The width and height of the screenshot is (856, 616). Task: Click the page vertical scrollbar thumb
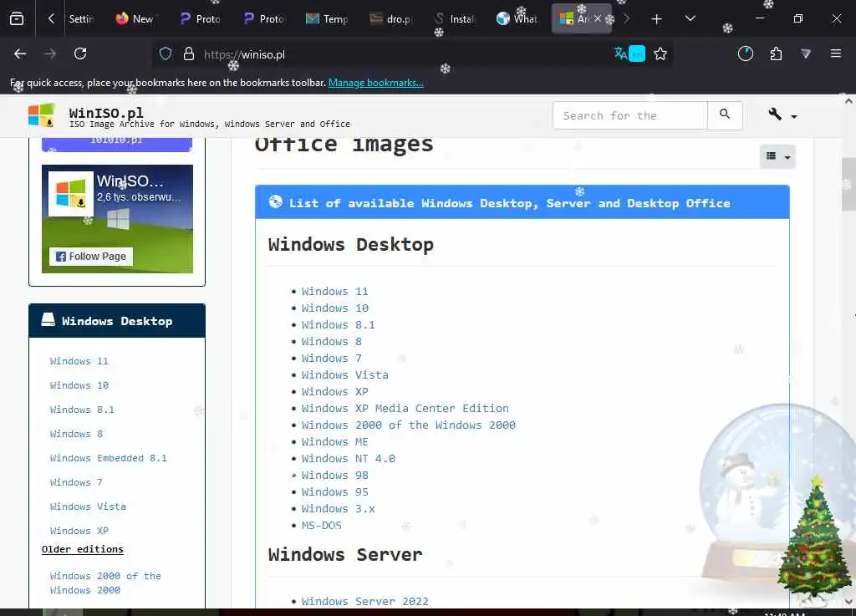pyautogui.click(x=848, y=185)
